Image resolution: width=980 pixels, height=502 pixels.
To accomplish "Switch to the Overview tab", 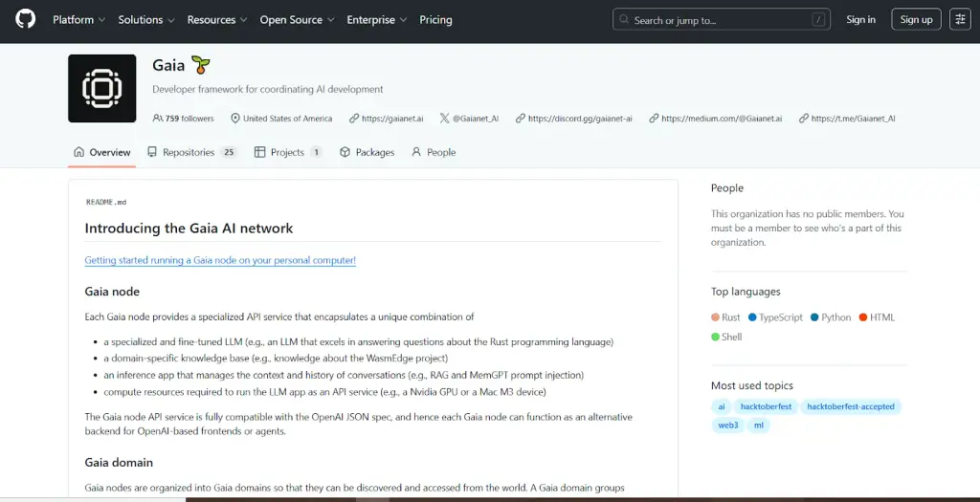I will coord(101,152).
